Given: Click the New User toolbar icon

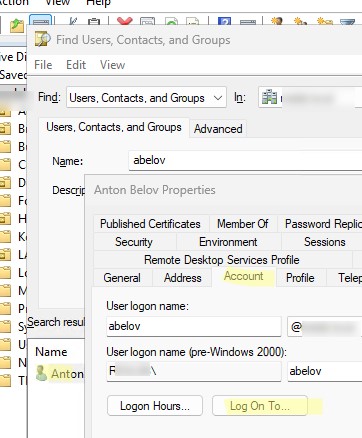Looking at the screenshot, I should [x=277, y=22].
